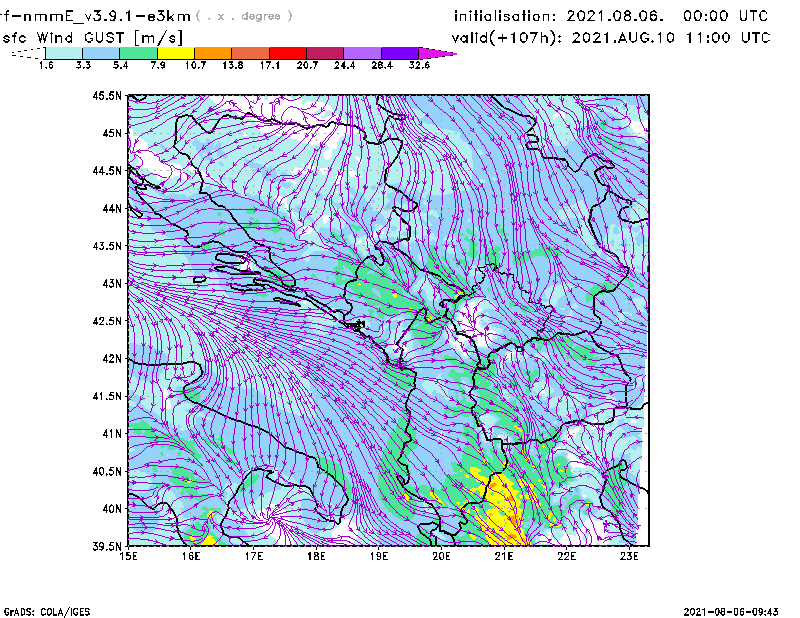Click the 2021-08-06-09:43 timestamp

pyautogui.click(x=738, y=610)
